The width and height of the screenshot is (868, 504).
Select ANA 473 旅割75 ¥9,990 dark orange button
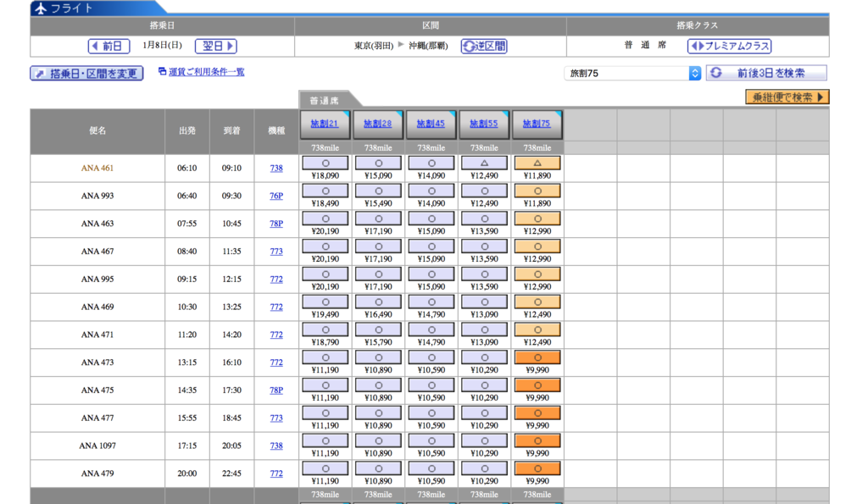pos(537,357)
